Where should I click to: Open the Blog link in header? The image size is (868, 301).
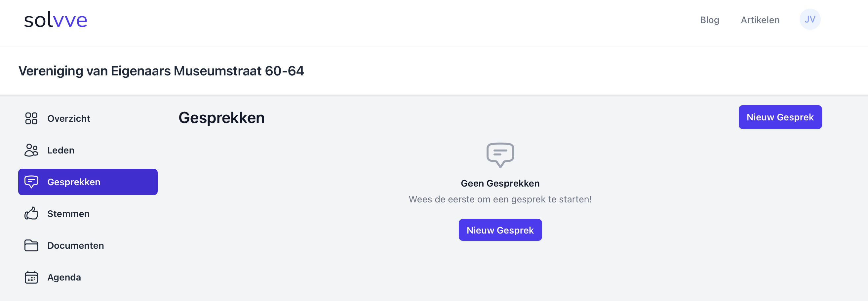point(709,20)
